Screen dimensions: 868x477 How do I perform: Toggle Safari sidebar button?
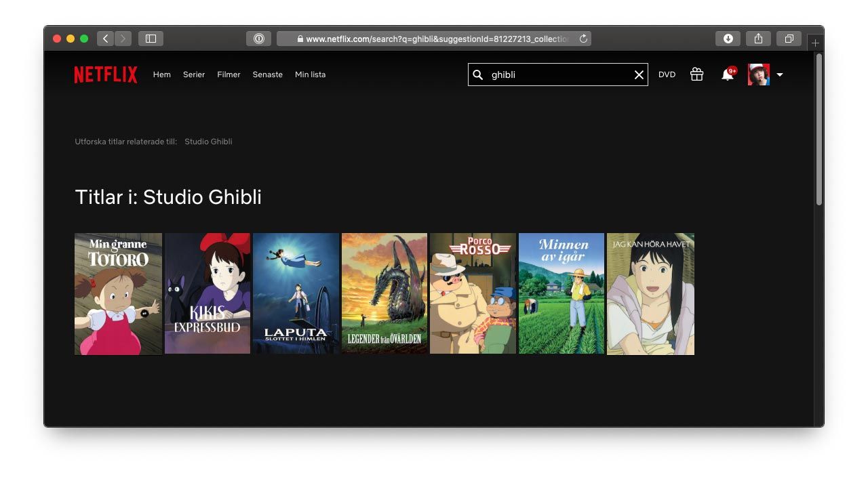pyautogui.click(x=151, y=39)
